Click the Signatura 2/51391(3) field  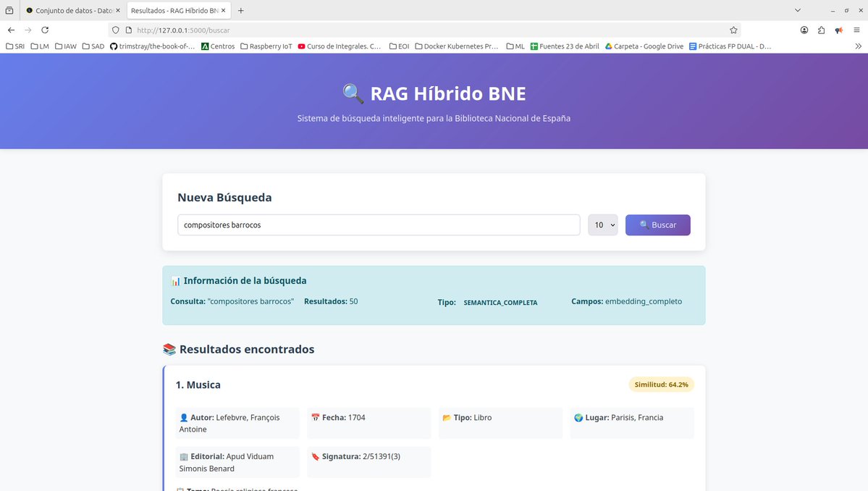[x=368, y=462]
